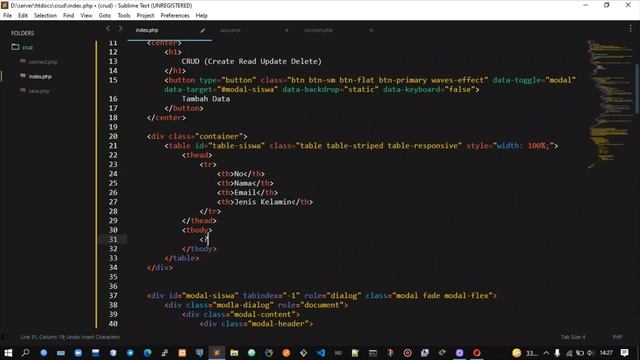
Task: Click line number 15 in the gutter
Action: click(113, 80)
